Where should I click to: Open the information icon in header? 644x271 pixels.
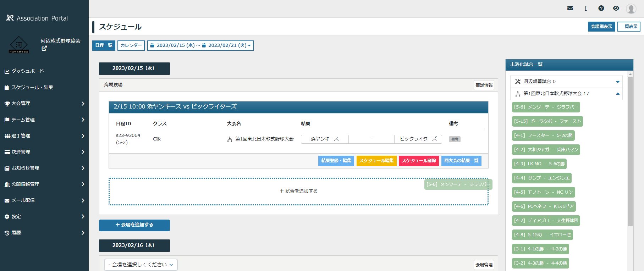click(585, 9)
